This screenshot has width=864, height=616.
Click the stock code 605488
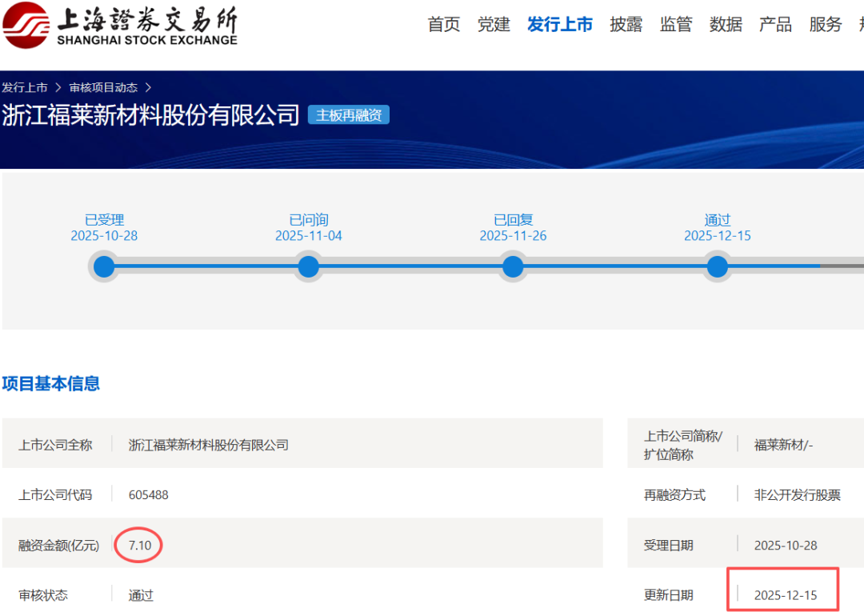coord(149,494)
